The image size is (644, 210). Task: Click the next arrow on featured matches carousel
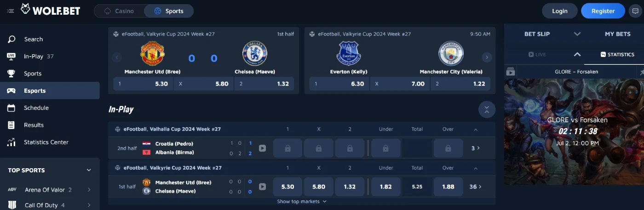[x=487, y=57]
